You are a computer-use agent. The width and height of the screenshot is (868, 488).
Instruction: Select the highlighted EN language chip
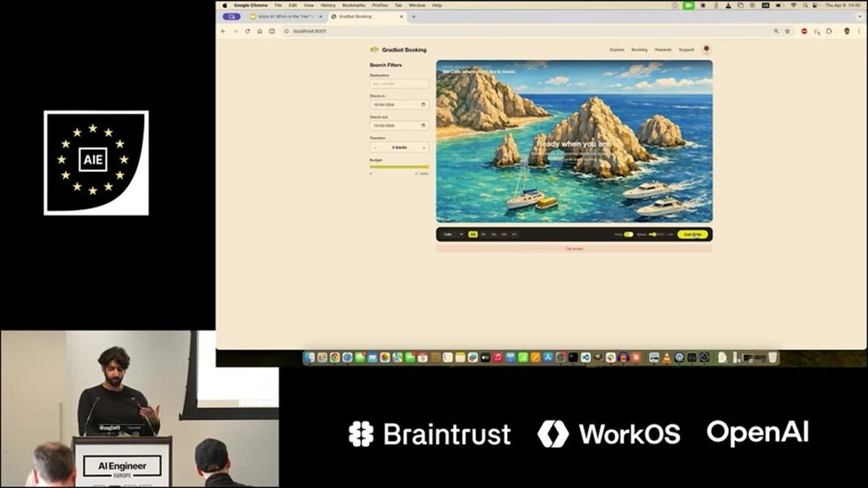click(473, 234)
